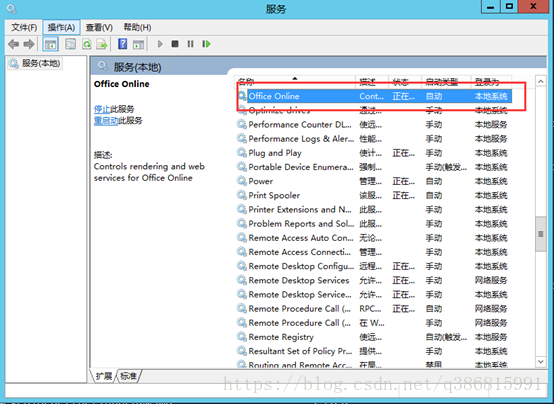Switch to the 标准 tab
This screenshot has width=554, height=404.
[x=128, y=376]
